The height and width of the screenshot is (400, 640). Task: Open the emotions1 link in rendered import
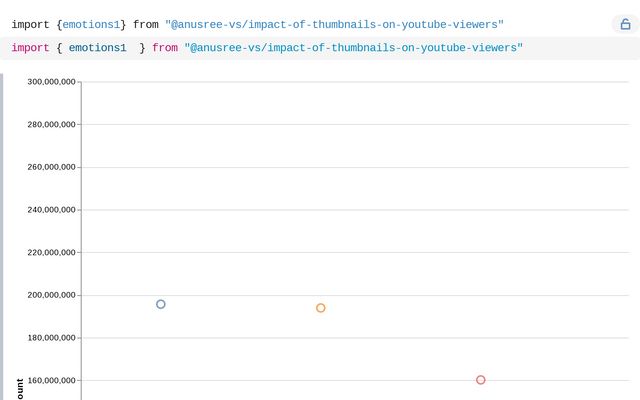[91, 24]
